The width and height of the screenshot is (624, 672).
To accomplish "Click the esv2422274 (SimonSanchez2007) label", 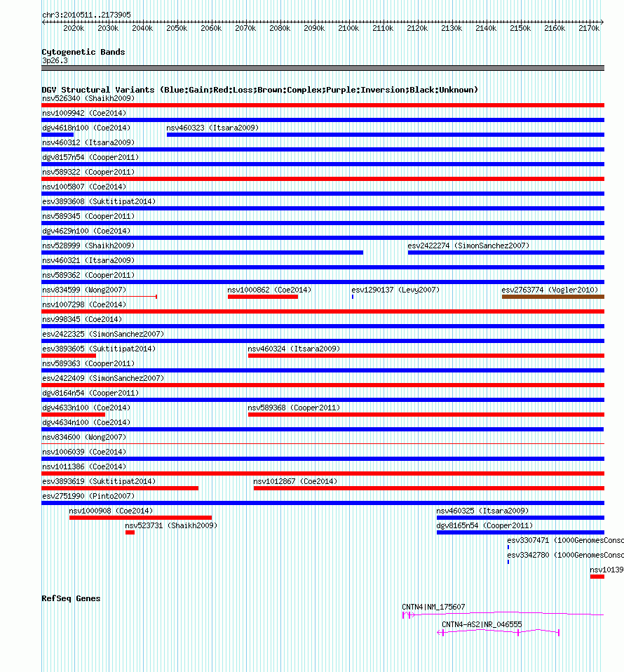I will tap(468, 246).
